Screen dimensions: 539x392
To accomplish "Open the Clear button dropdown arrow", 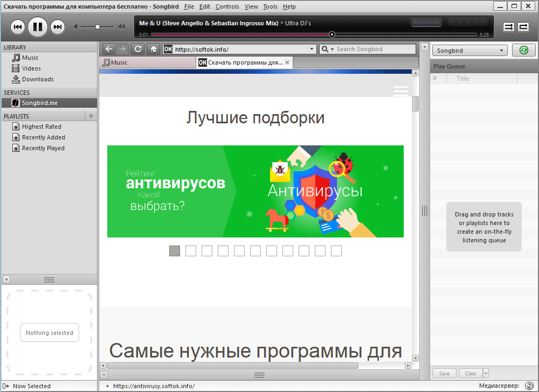I will [x=486, y=374].
